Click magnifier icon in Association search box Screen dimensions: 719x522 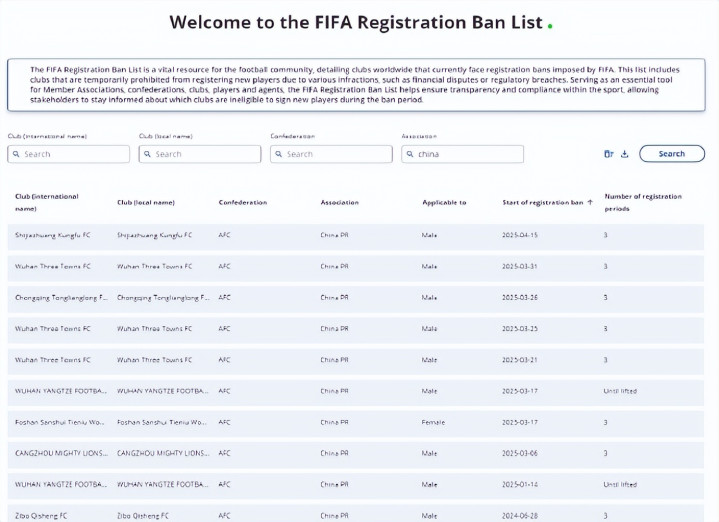(x=410, y=154)
